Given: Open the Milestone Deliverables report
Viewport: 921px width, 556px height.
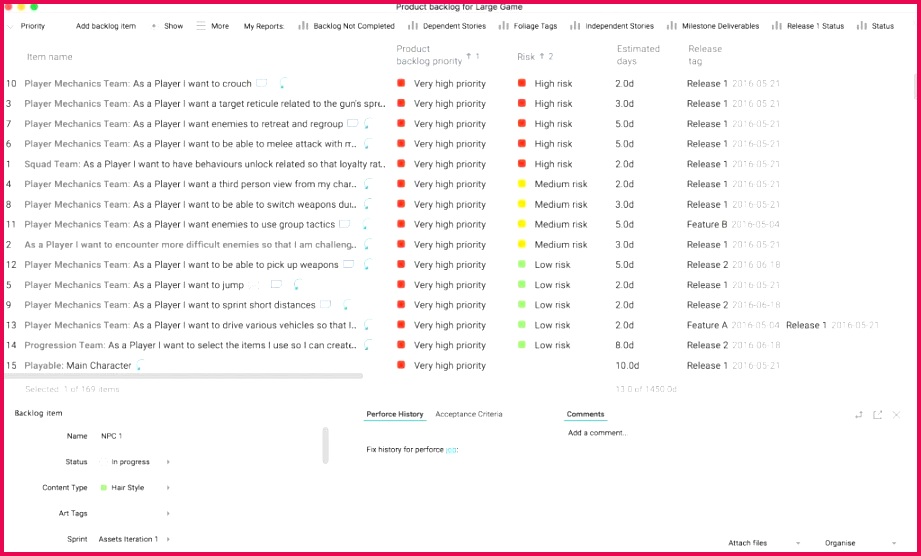Looking at the screenshot, I should [x=714, y=26].
